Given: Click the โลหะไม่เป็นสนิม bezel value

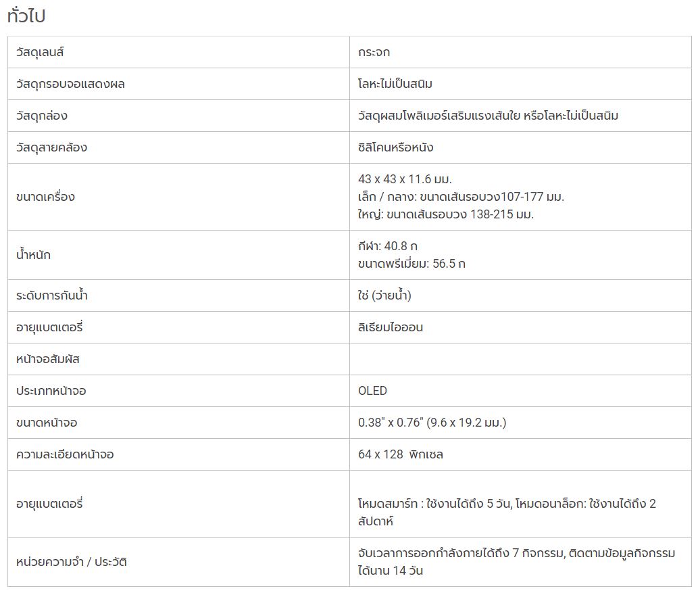Looking at the screenshot, I should click(x=395, y=84).
